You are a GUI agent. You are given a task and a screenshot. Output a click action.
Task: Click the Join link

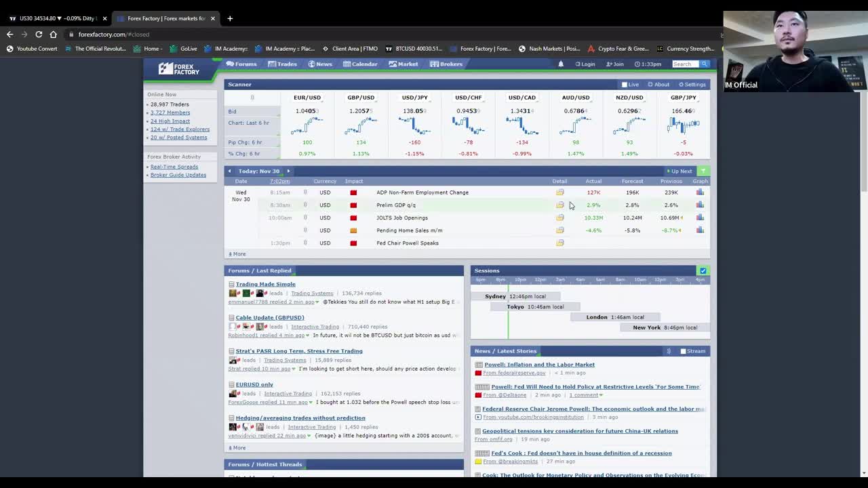tap(615, 64)
